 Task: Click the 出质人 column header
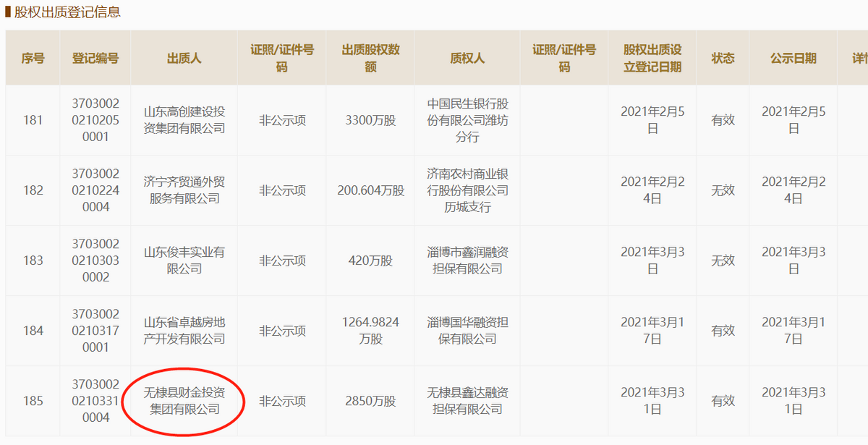pos(184,59)
